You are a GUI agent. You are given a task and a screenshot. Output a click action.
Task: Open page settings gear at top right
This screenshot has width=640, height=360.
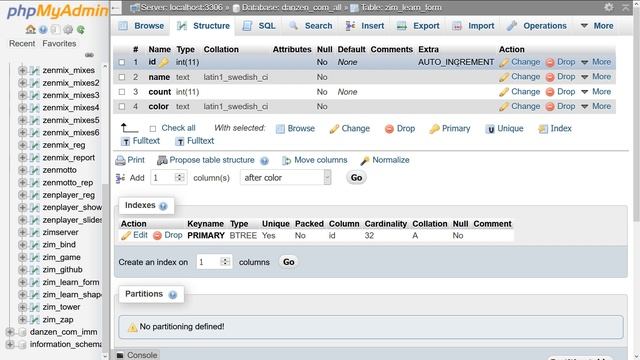click(609, 7)
